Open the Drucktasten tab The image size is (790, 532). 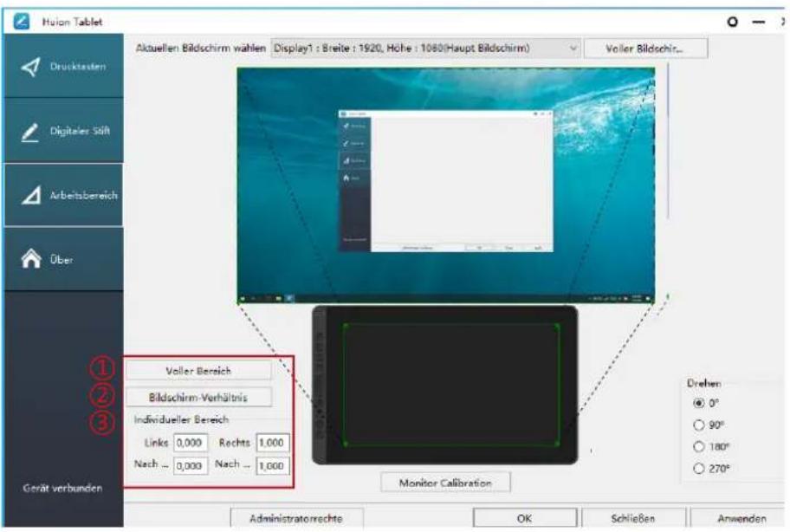(x=63, y=66)
